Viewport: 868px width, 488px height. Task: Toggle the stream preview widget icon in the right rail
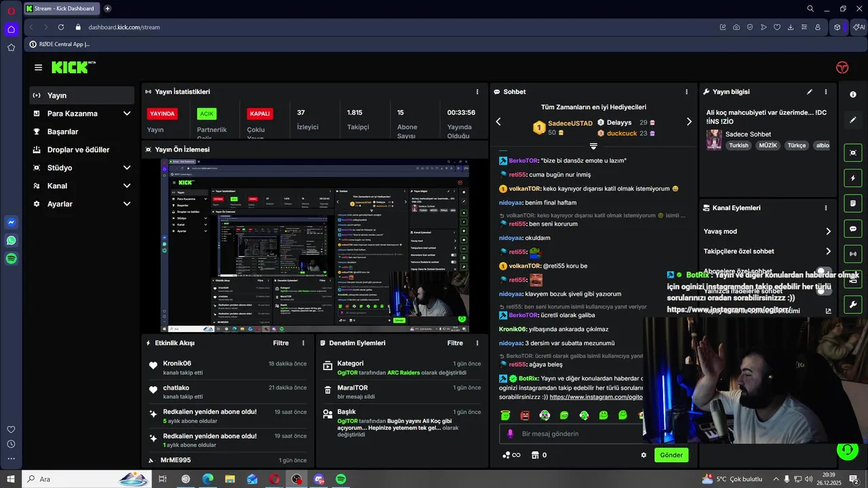coord(853,152)
